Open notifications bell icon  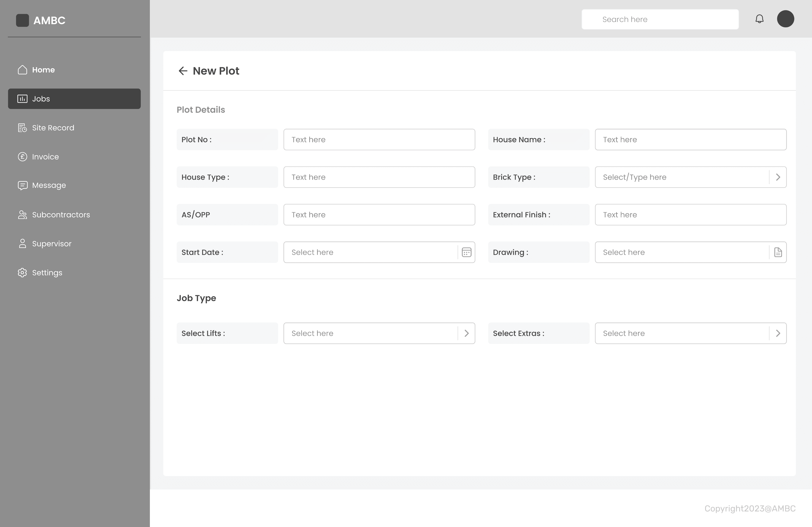point(759,19)
